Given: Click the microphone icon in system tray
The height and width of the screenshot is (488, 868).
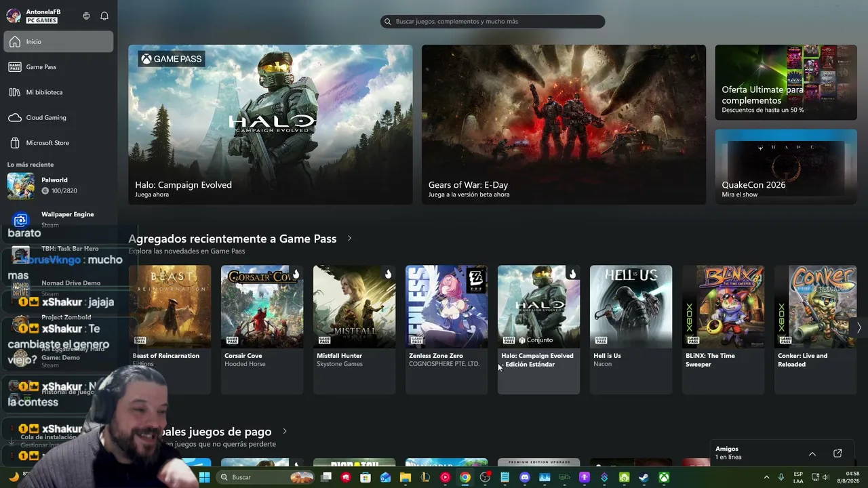Looking at the screenshot, I should click(781, 477).
